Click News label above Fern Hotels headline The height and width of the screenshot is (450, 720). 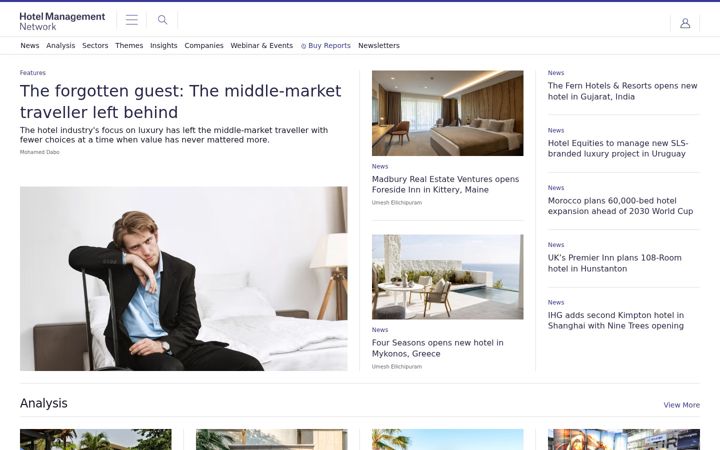click(556, 73)
